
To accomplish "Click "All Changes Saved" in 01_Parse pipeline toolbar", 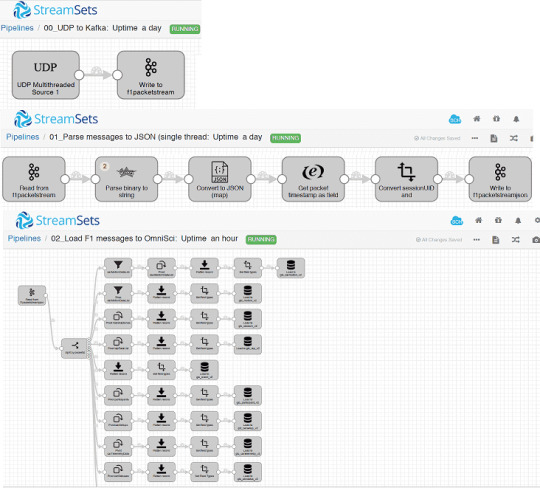I will click(x=437, y=138).
